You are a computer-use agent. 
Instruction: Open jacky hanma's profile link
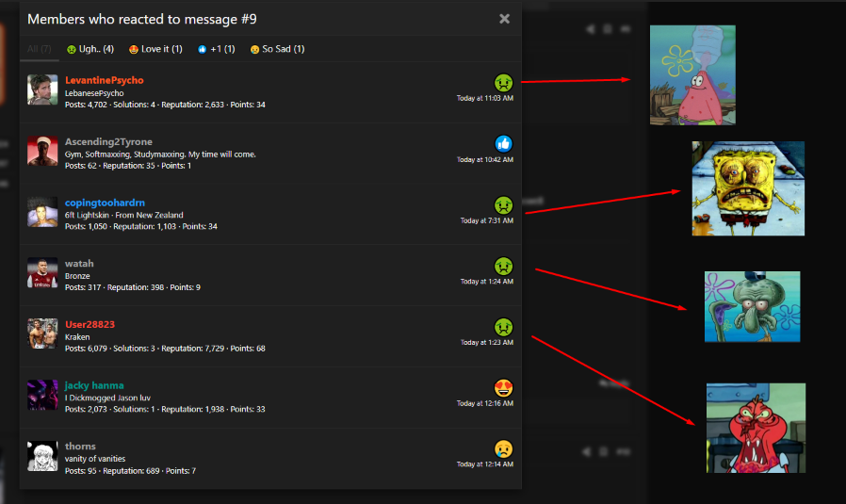[94, 386]
